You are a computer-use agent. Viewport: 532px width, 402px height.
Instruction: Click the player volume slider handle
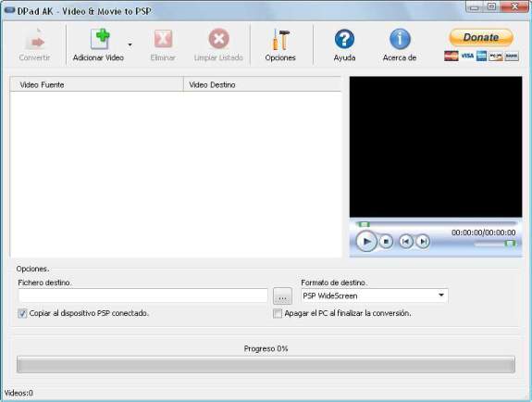click(x=510, y=243)
